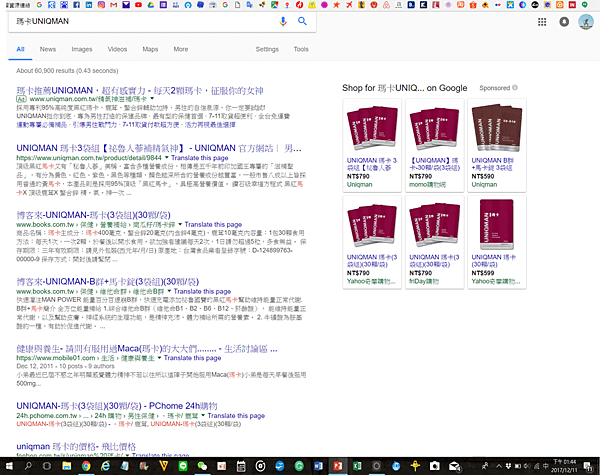Screen dimensions: 600x475
Task: Open the Airbnb bookmark icon
Action: [386, 5]
